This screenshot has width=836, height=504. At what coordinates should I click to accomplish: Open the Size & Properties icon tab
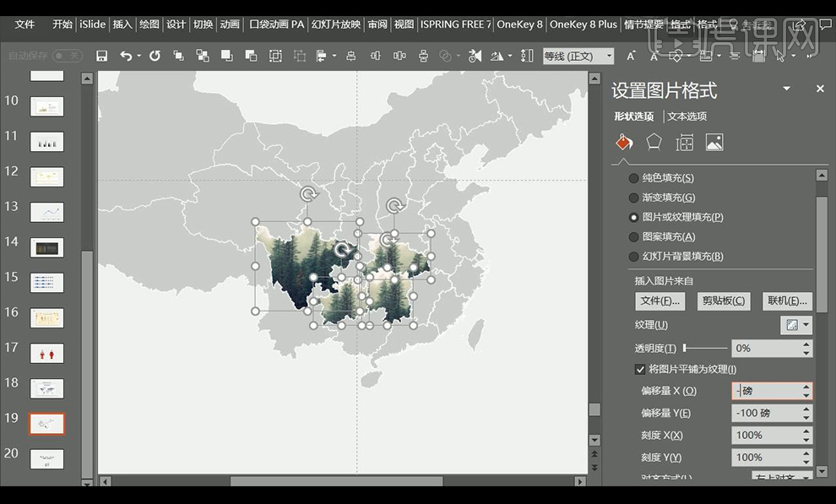tap(684, 143)
